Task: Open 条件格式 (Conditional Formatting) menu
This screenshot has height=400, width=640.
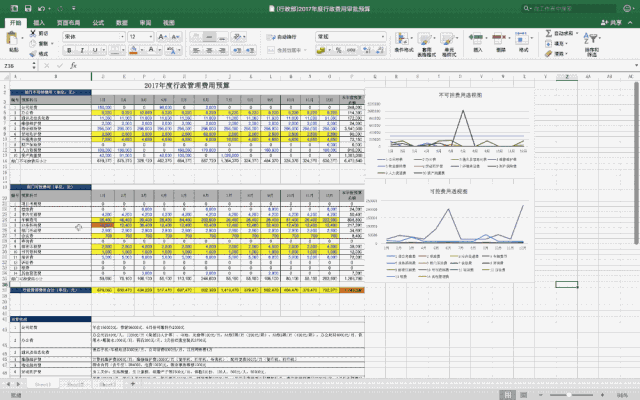Action: 403,42
